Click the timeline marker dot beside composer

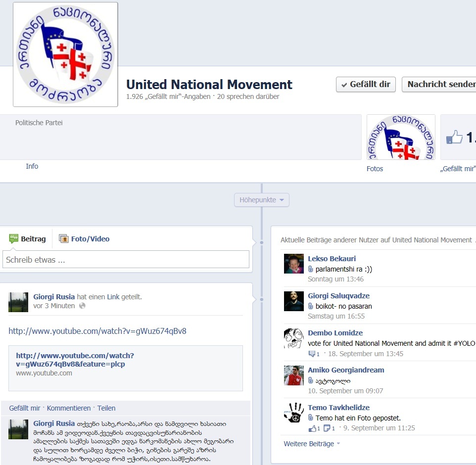pos(261,242)
